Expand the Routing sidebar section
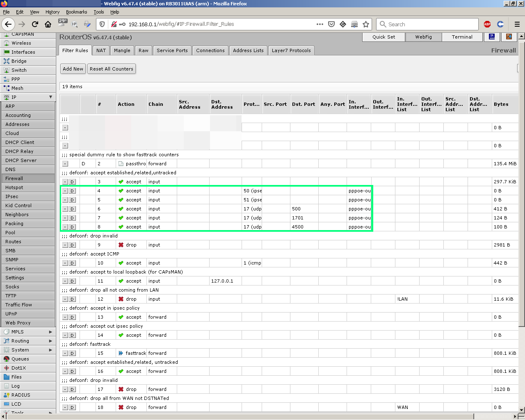Viewport: 525px width, 420px height. click(27, 340)
